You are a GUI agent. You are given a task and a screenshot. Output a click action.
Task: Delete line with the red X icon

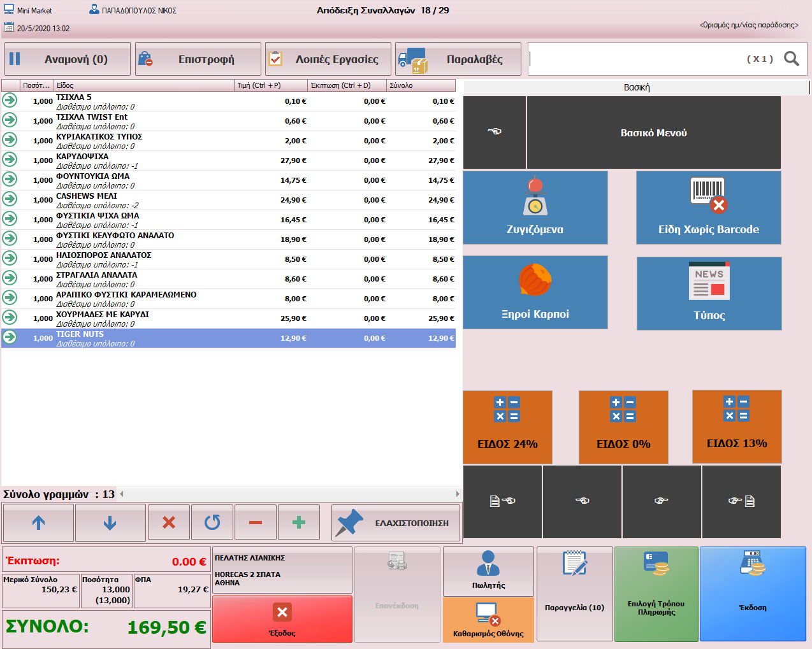(x=169, y=523)
